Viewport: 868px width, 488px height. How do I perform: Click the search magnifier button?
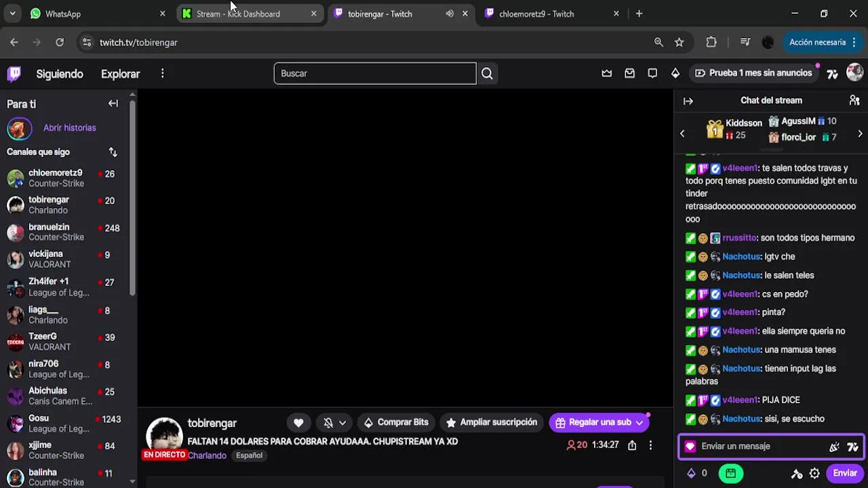pos(487,73)
